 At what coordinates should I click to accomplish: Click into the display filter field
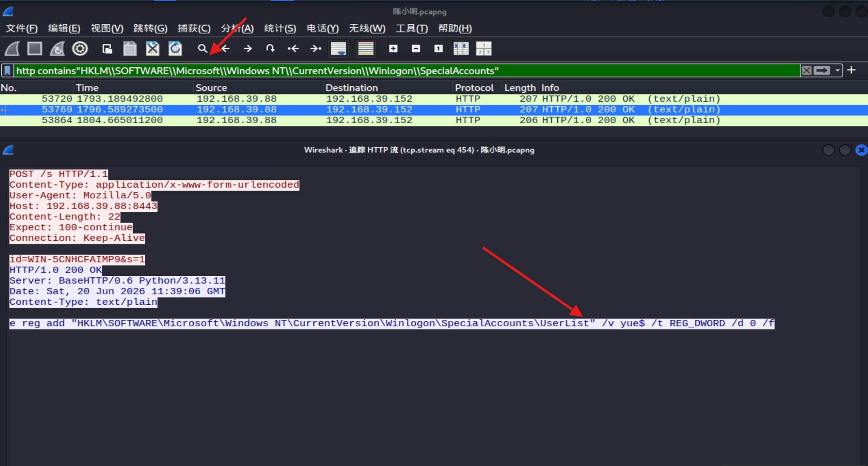point(407,71)
